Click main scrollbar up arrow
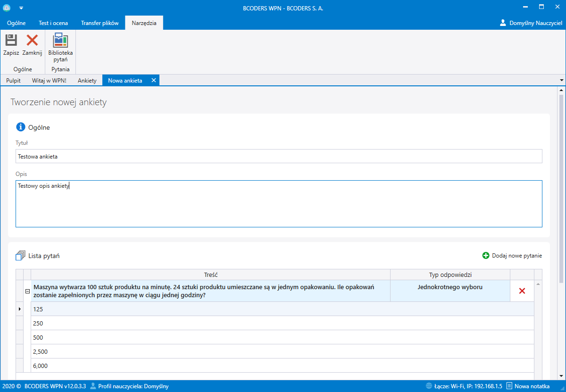Image resolution: width=566 pixels, height=392 pixels. tap(561, 90)
